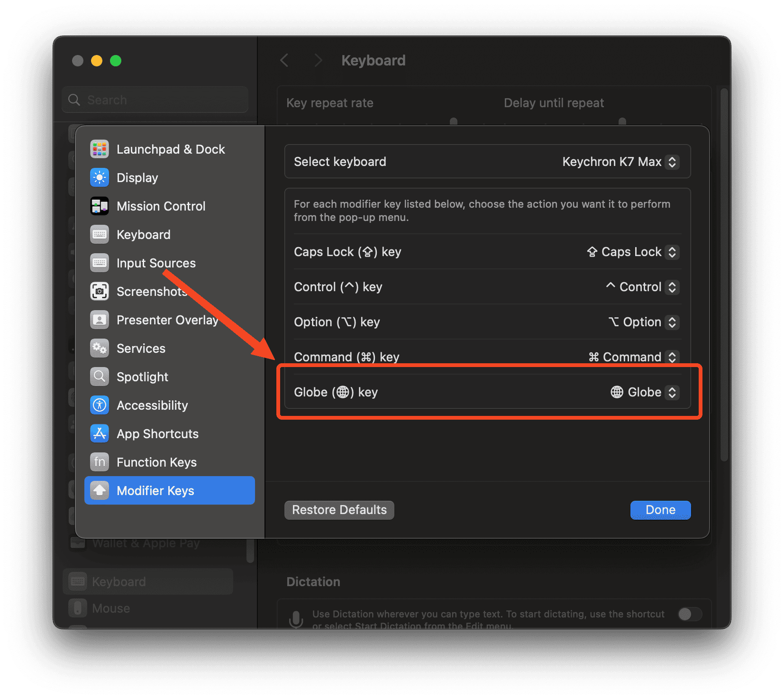
Task: Click the Screenshots camera icon
Action: tap(100, 291)
